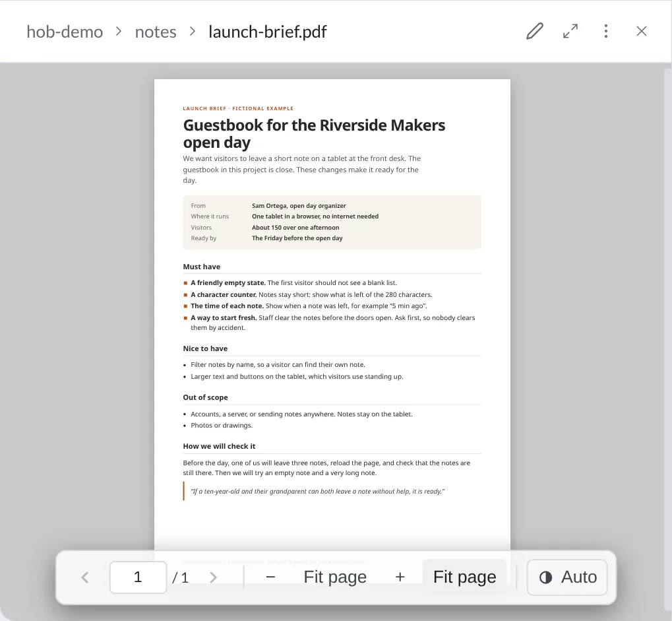Zoom out with the minus button
Screen dimensions: 672x621
pos(270,577)
